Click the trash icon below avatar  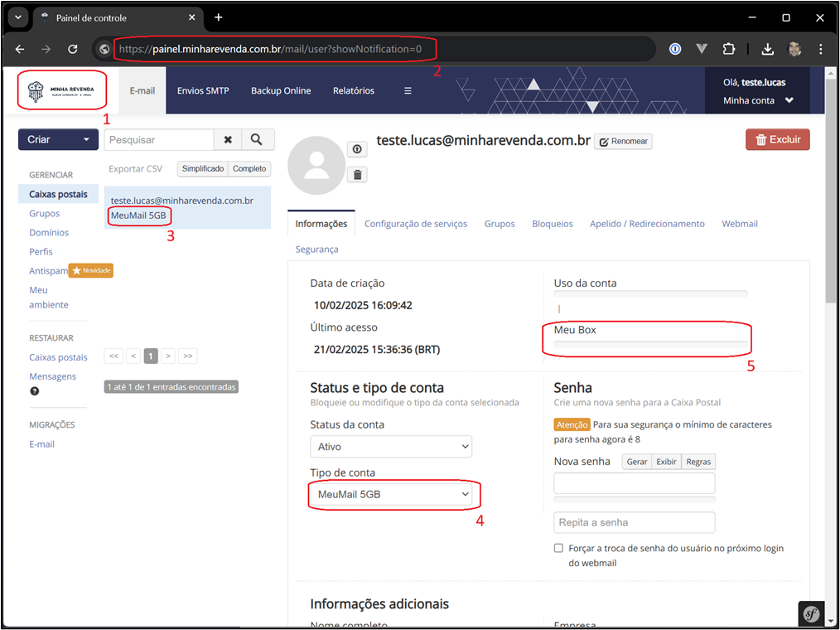[x=357, y=174]
